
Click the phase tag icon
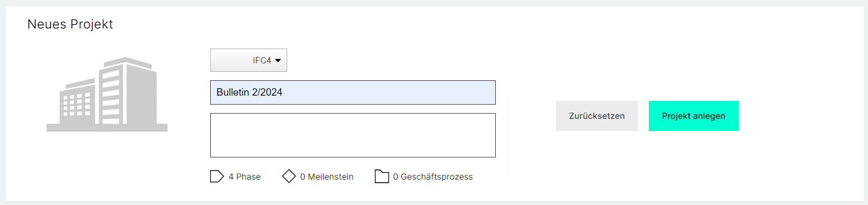217,176
